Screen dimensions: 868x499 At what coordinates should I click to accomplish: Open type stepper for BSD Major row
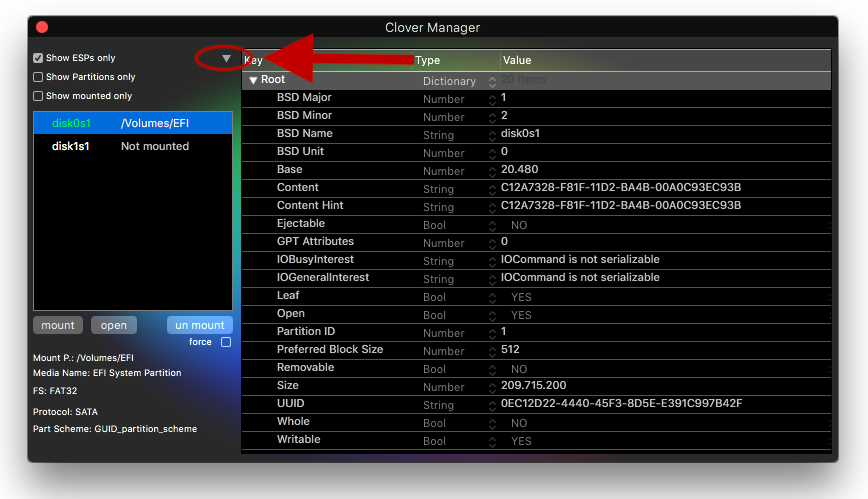pos(492,100)
